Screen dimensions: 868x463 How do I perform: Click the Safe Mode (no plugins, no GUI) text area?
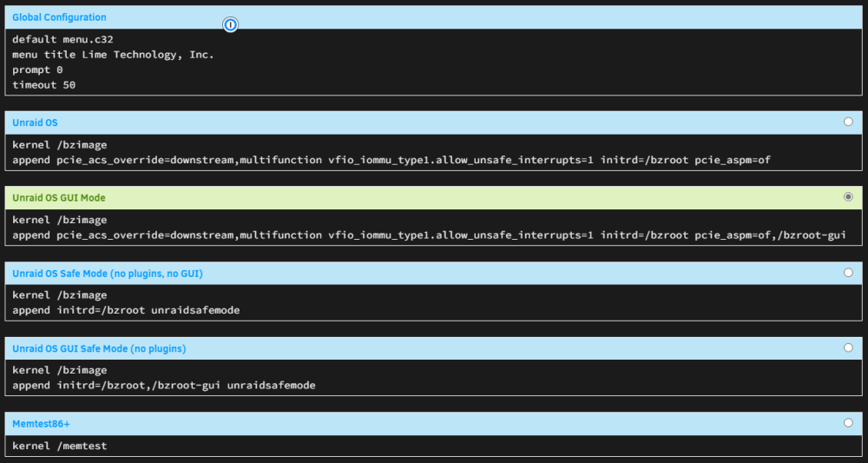(433, 303)
